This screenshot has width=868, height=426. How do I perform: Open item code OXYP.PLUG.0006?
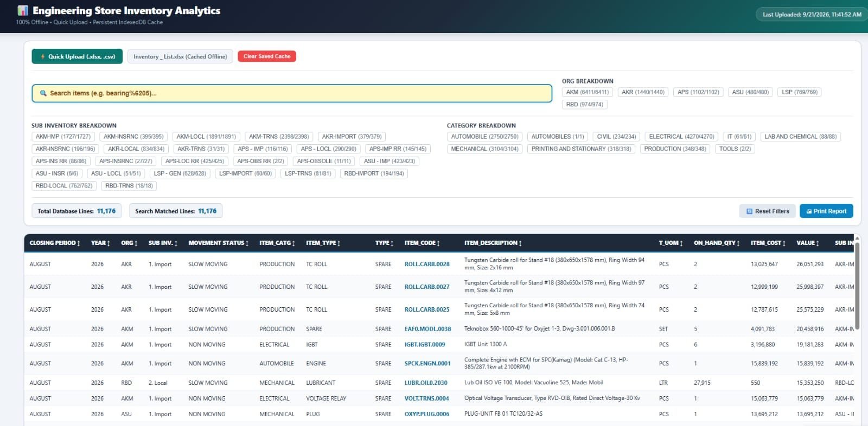427,414
